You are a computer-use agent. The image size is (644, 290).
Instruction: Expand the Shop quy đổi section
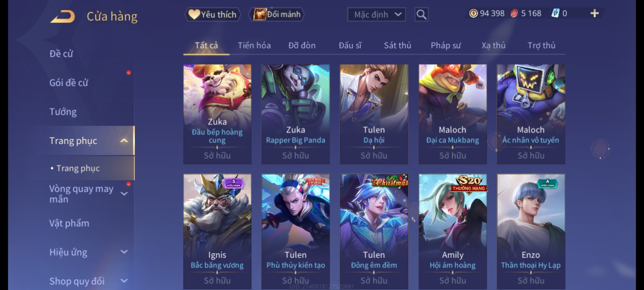(124, 281)
